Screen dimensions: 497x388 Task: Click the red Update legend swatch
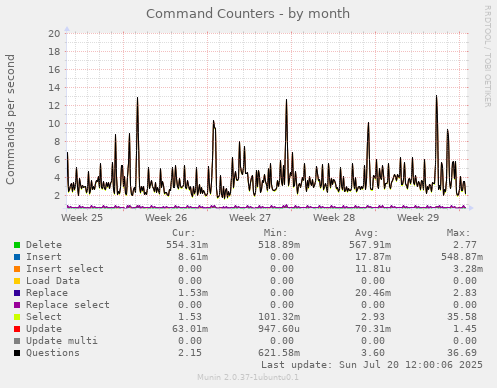pyautogui.click(x=17, y=329)
